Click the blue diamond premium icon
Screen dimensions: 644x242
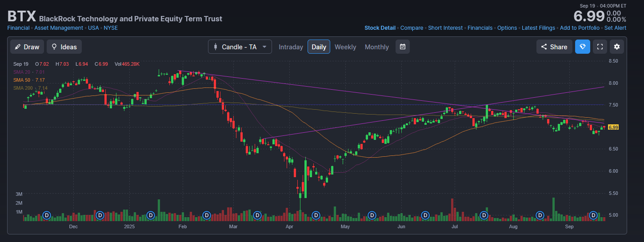tap(582, 47)
